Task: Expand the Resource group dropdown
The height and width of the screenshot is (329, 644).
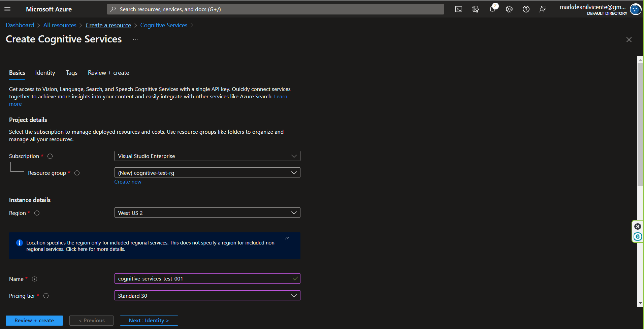Action: 207,173
